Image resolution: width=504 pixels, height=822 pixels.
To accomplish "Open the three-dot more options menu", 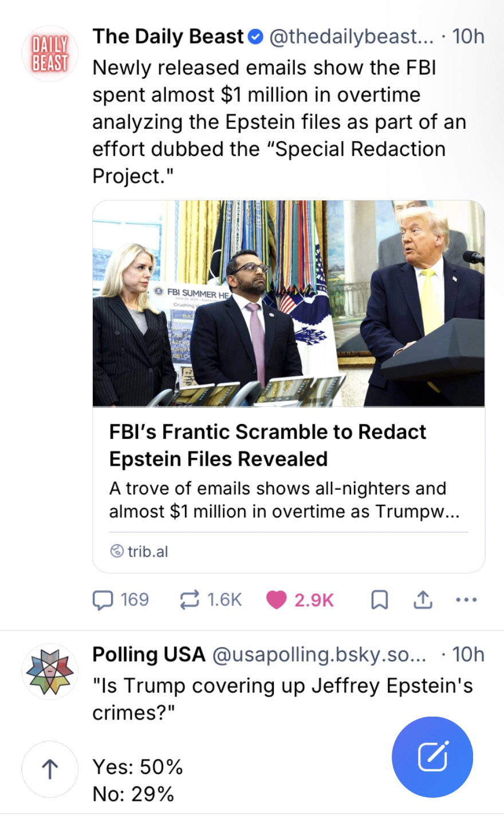I will pos(466,600).
